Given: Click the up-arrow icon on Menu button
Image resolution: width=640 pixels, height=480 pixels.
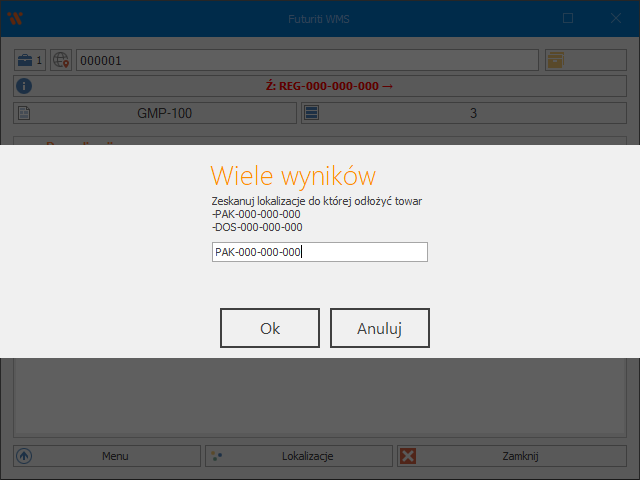Looking at the screenshot, I should (x=25, y=456).
